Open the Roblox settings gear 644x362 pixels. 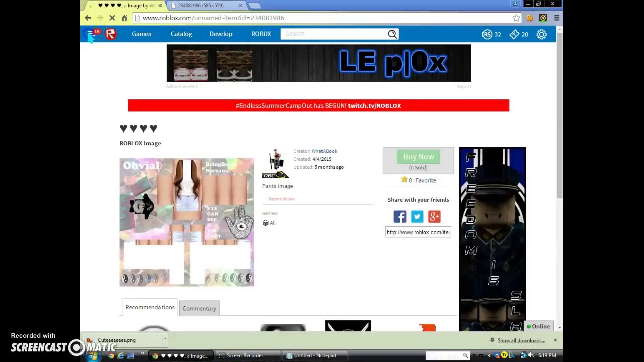coord(541,34)
